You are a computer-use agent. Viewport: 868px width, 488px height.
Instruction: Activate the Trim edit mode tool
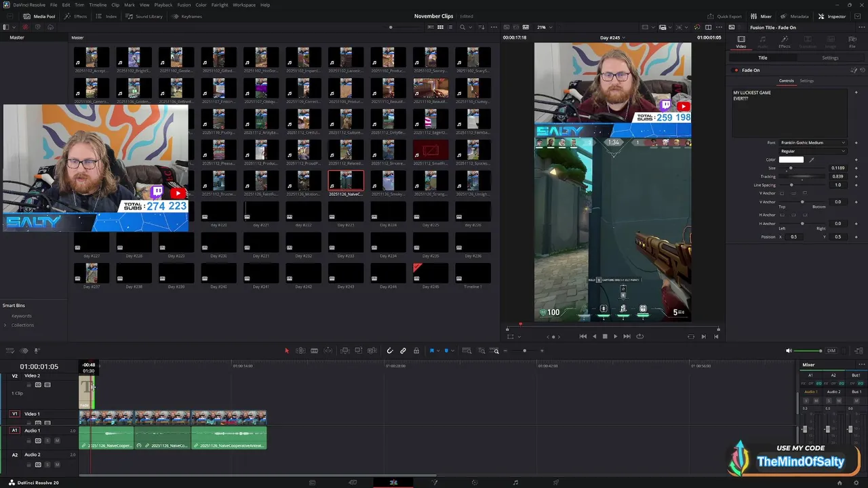(300, 350)
